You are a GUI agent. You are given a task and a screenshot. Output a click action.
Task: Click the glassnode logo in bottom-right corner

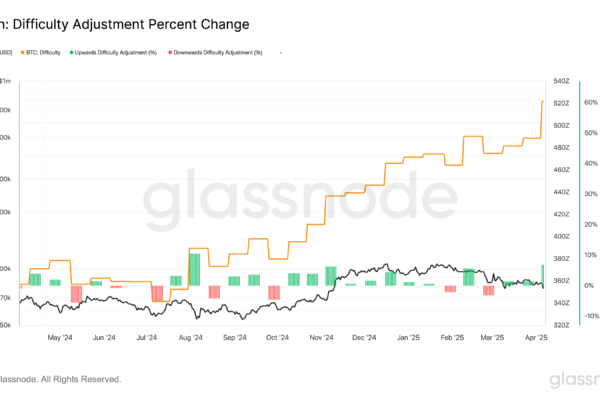pyautogui.click(x=574, y=380)
